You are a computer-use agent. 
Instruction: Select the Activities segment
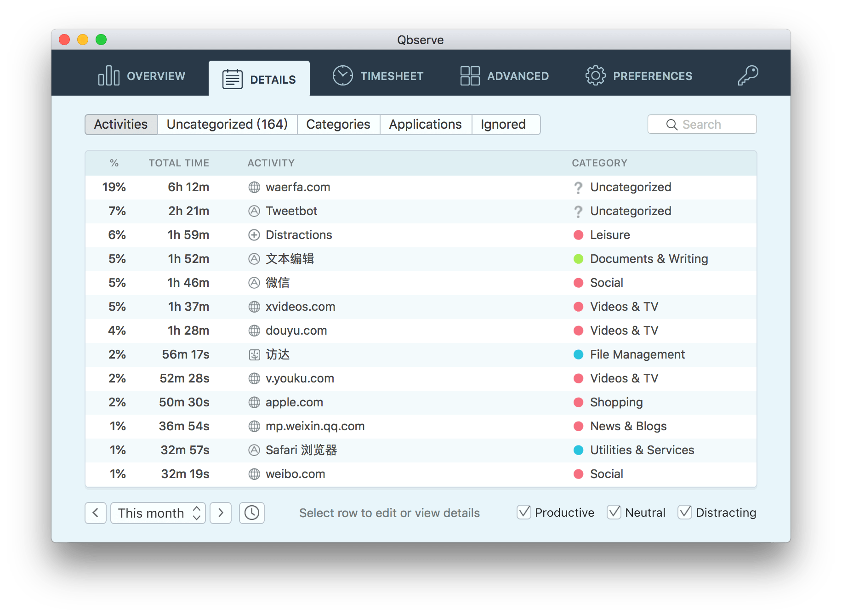pos(121,125)
